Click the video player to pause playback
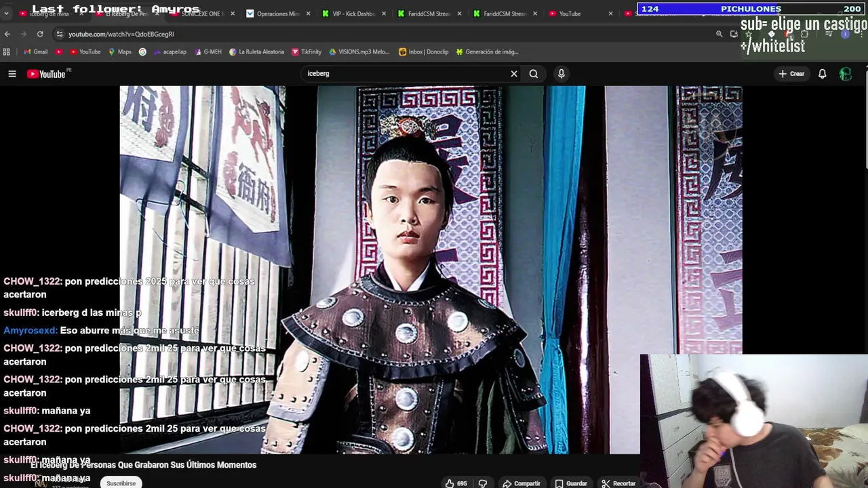 pos(431,269)
